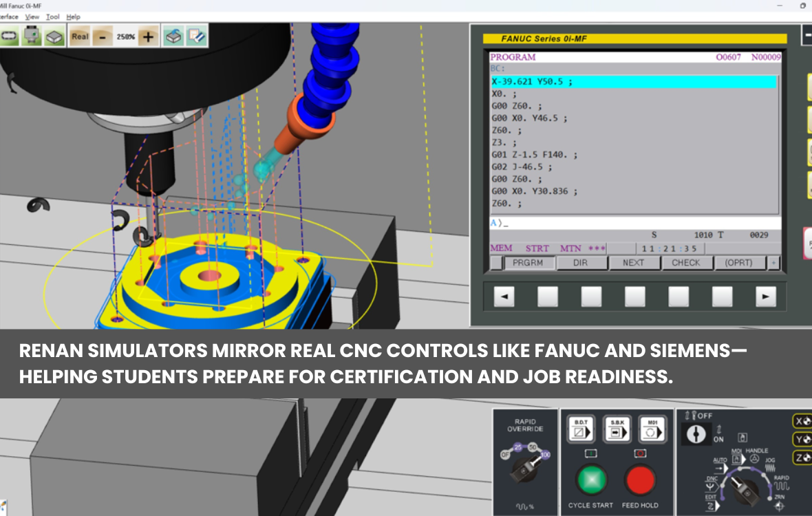Select ZRN reference return mode icon

point(779,506)
